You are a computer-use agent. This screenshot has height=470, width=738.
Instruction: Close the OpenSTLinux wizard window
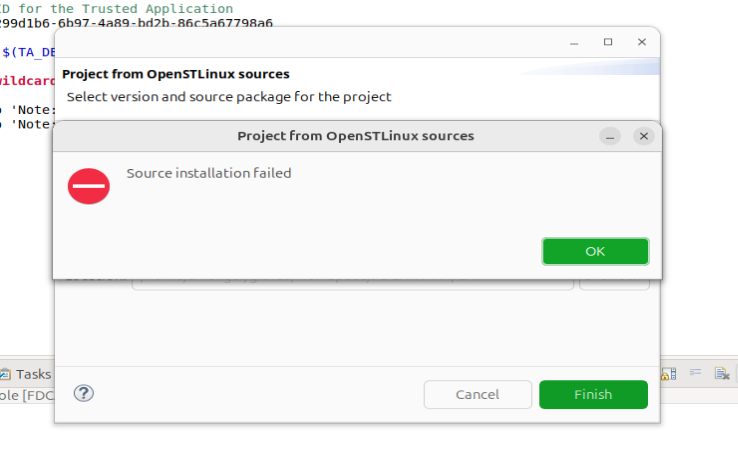coord(642,43)
